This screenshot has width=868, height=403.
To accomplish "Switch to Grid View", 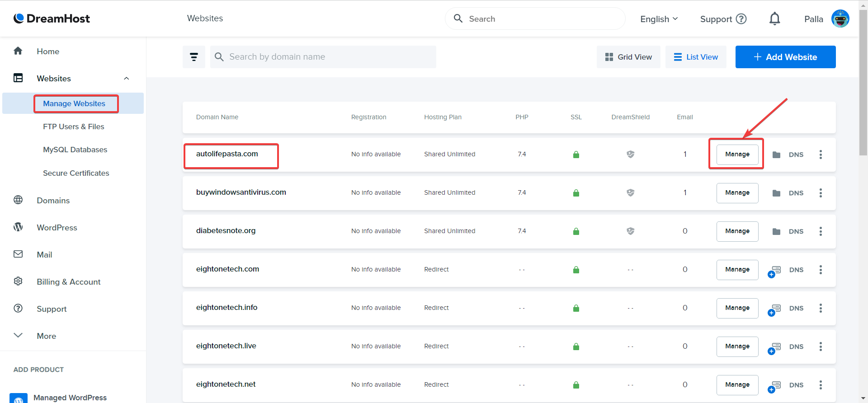I will point(628,57).
